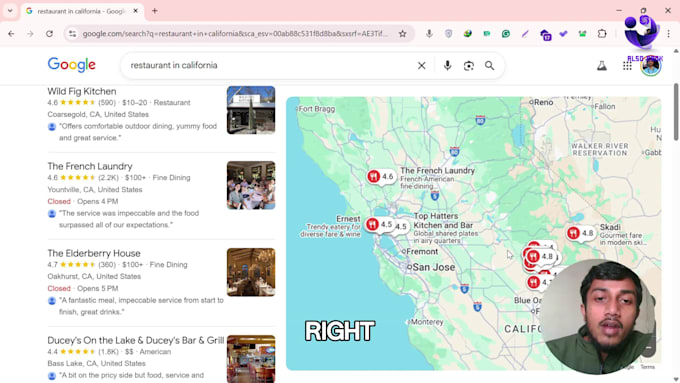Click the calendar extension with badge

point(546,34)
